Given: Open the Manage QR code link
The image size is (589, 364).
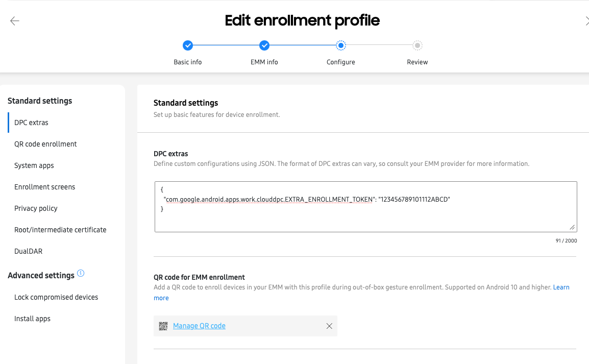Looking at the screenshot, I should (199, 326).
